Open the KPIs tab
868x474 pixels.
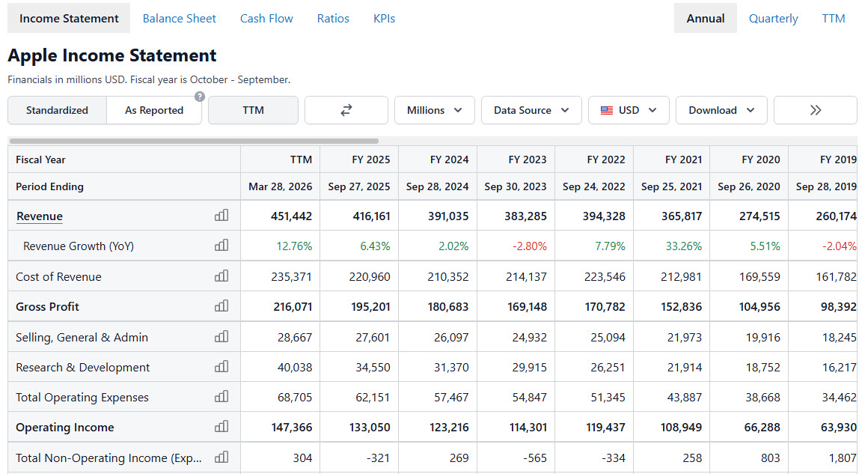[x=384, y=18]
